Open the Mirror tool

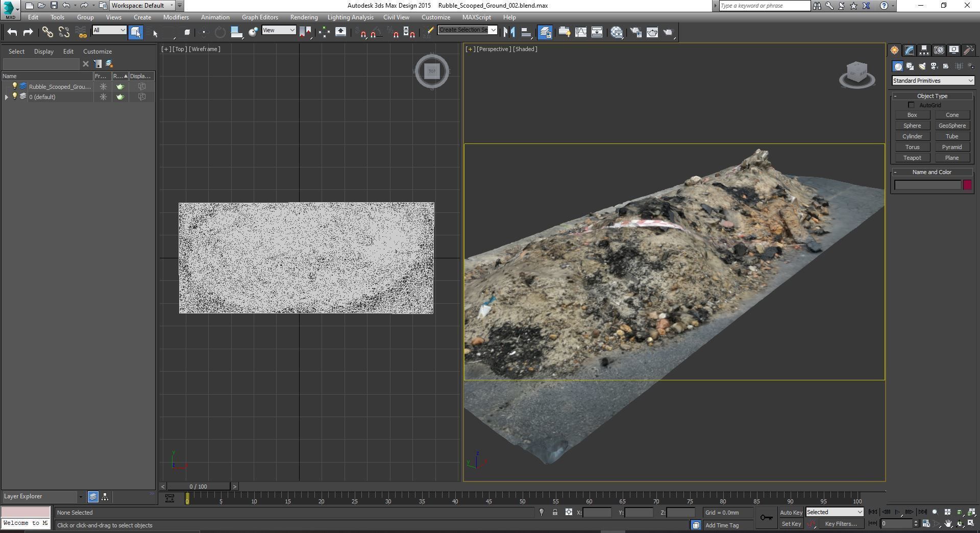pyautogui.click(x=509, y=32)
